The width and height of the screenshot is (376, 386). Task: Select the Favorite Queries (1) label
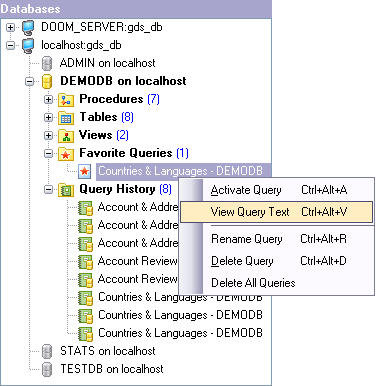pos(134,153)
